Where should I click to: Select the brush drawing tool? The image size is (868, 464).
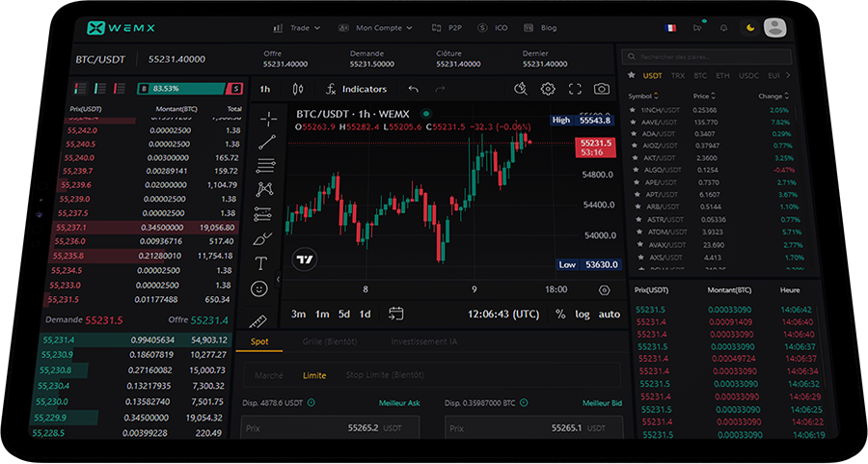(261, 238)
